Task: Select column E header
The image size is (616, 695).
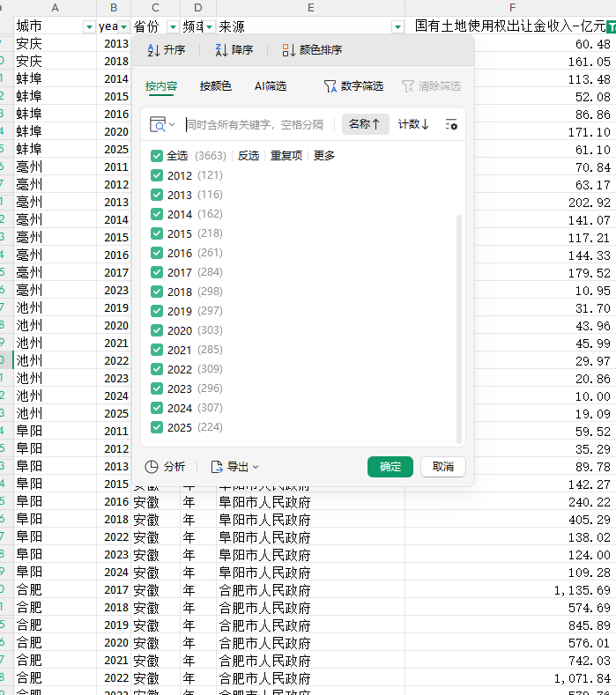Action: coord(310,8)
